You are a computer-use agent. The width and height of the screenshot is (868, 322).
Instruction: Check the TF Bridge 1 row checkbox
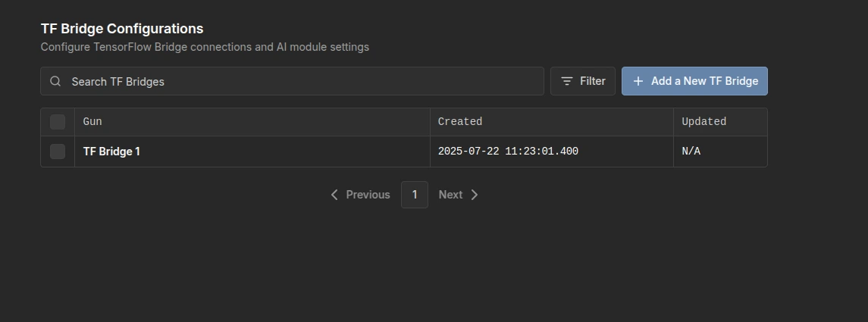[x=58, y=152]
